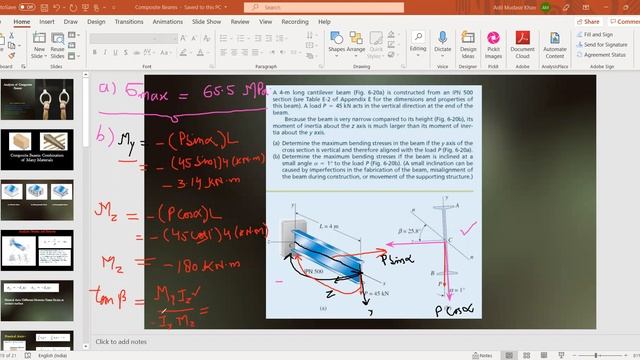Image resolution: width=640 pixels, height=360 pixels.
Task: Start presentation from beginning icon
Action: 85,7
